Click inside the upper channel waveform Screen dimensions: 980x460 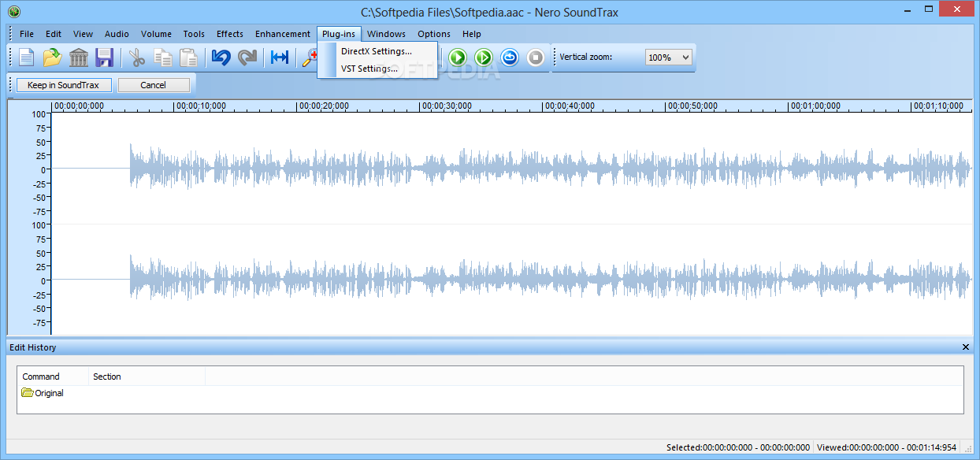(x=512, y=169)
